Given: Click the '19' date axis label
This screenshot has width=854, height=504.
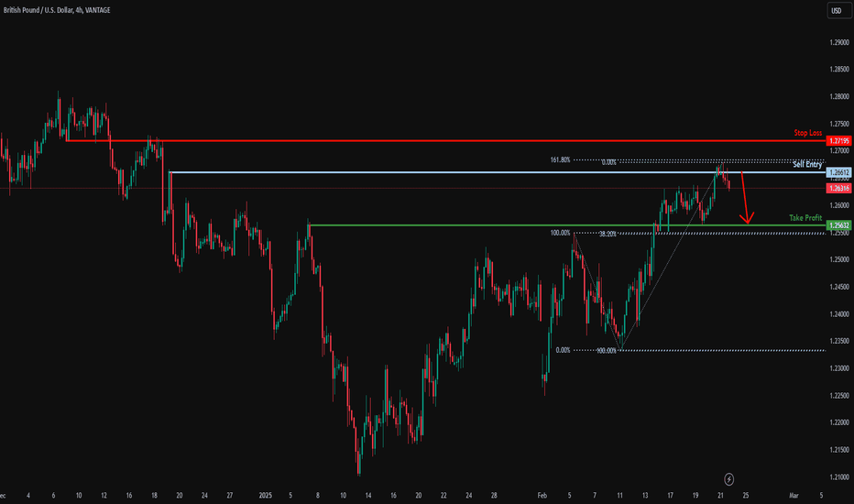Looking at the screenshot, I should [695, 496].
